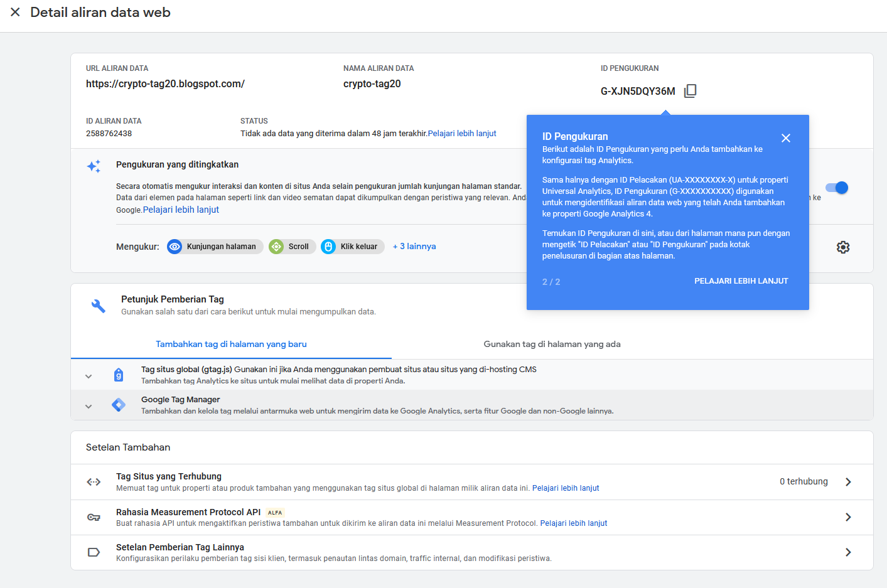The height and width of the screenshot is (588, 887).
Task: Click the gtag.js tag icon
Action: [119, 375]
